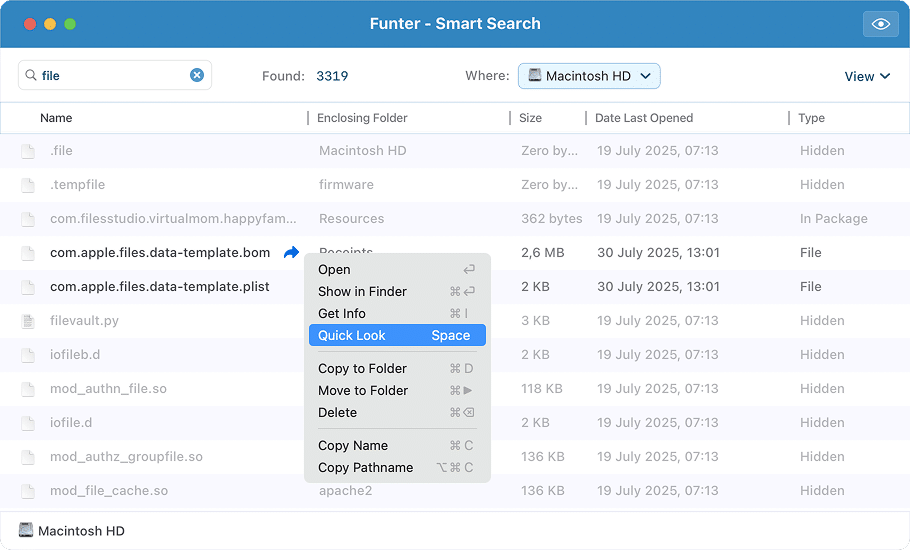Open the View dropdown menu
Viewport: 910px width, 550px height.
(x=867, y=76)
